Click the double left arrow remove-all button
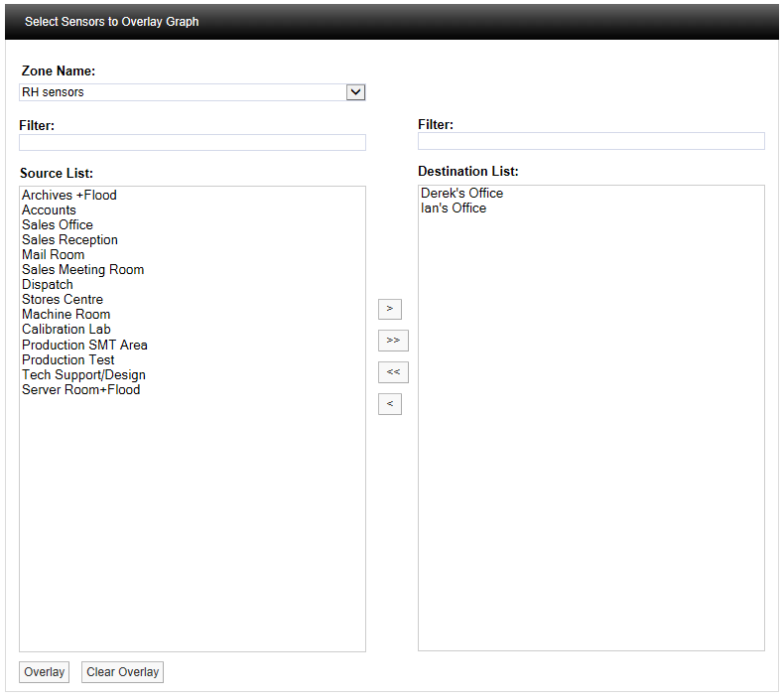Image resolution: width=784 pixels, height=700 pixels. [x=393, y=372]
